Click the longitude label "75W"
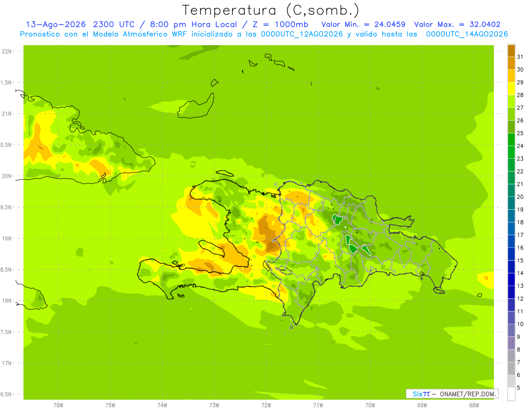This screenshot has width=532, height=411. click(110, 405)
